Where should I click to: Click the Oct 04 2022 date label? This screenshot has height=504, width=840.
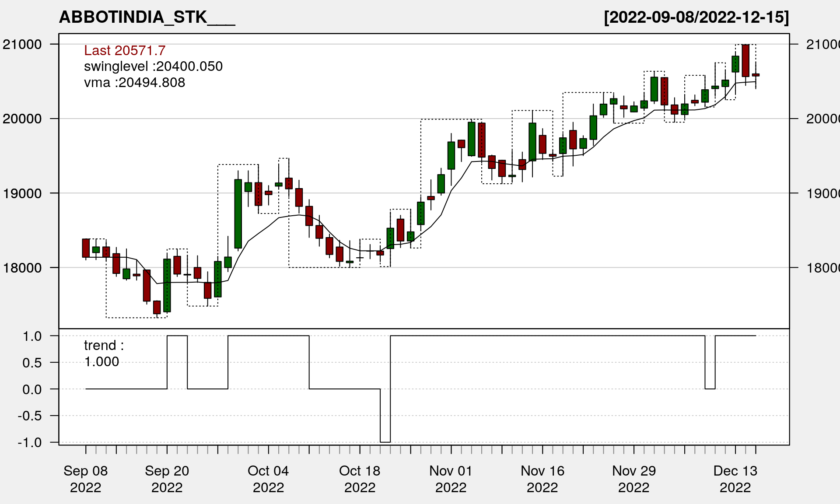268,479
